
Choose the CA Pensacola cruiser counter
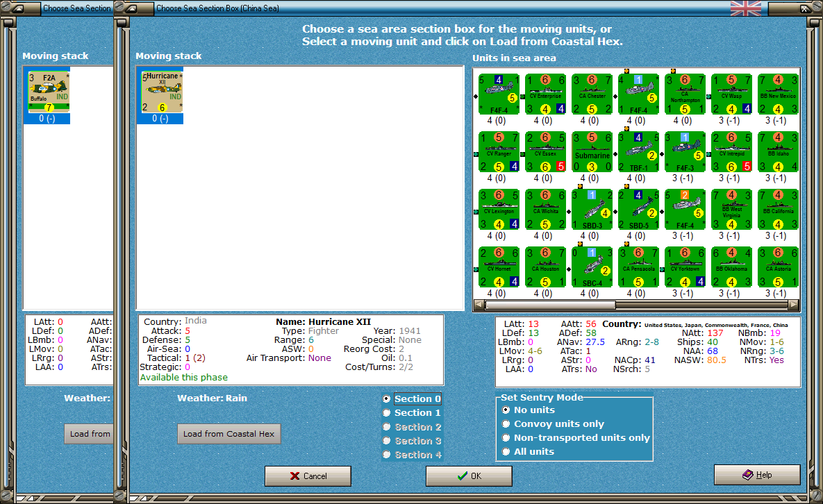(639, 267)
